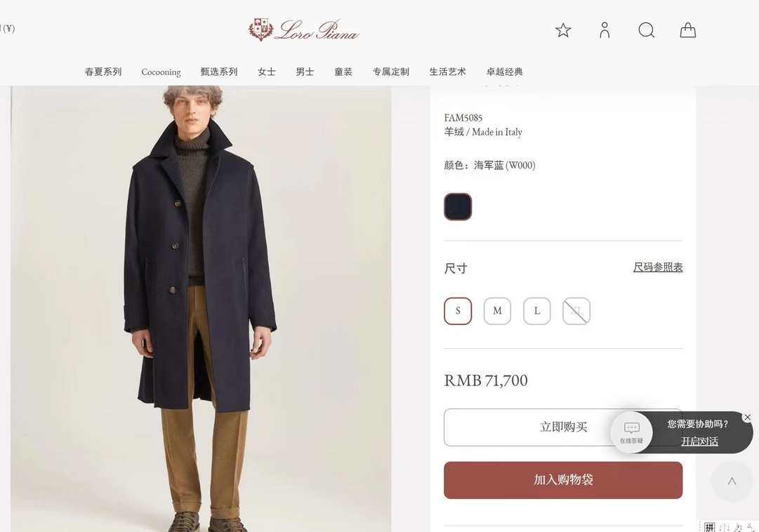Select size M
Image resolution: width=759 pixels, height=532 pixels.
tap(497, 311)
